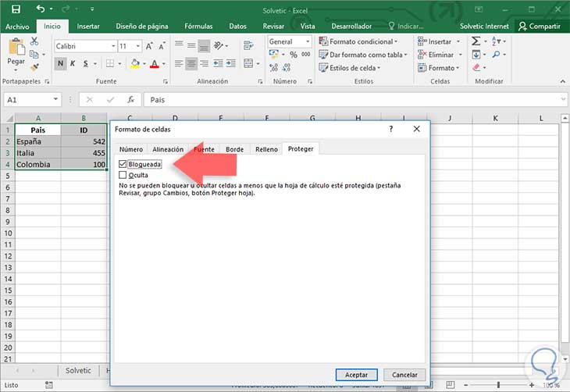This screenshot has height=392, width=570.
Task: Click the zoom in plus button
Action: pos(532,385)
